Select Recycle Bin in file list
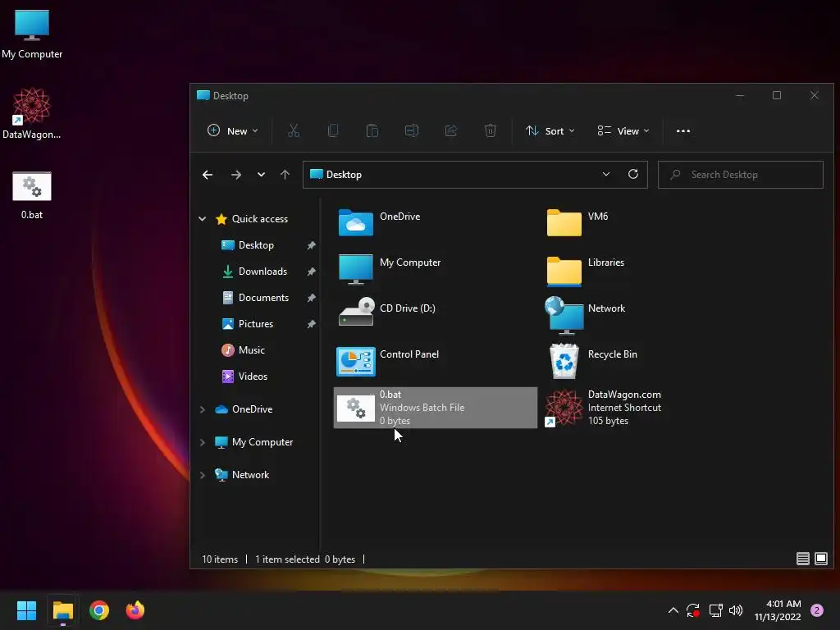This screenshot has height=630, width=840. pyautogui.click(x=643, y=361)
